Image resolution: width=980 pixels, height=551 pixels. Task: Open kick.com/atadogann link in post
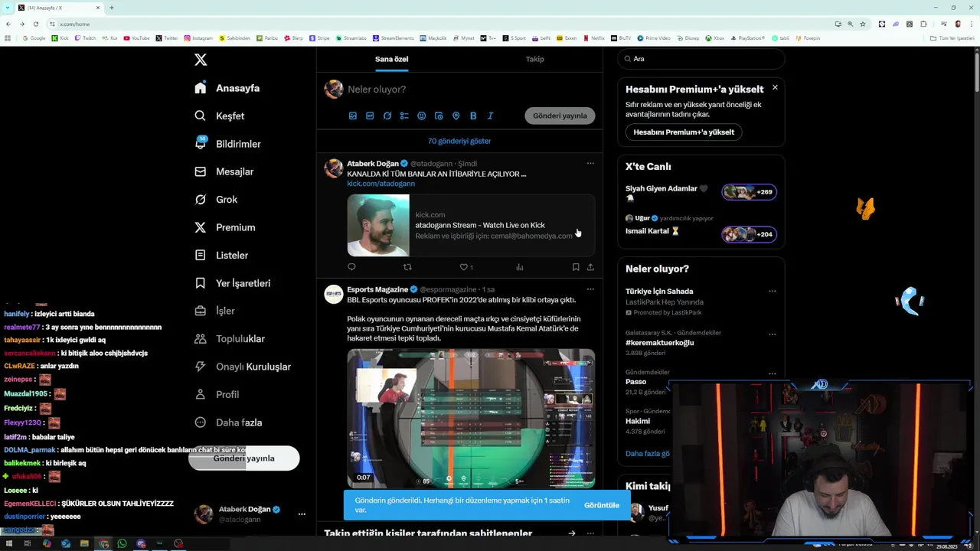[x=381, y=184]
